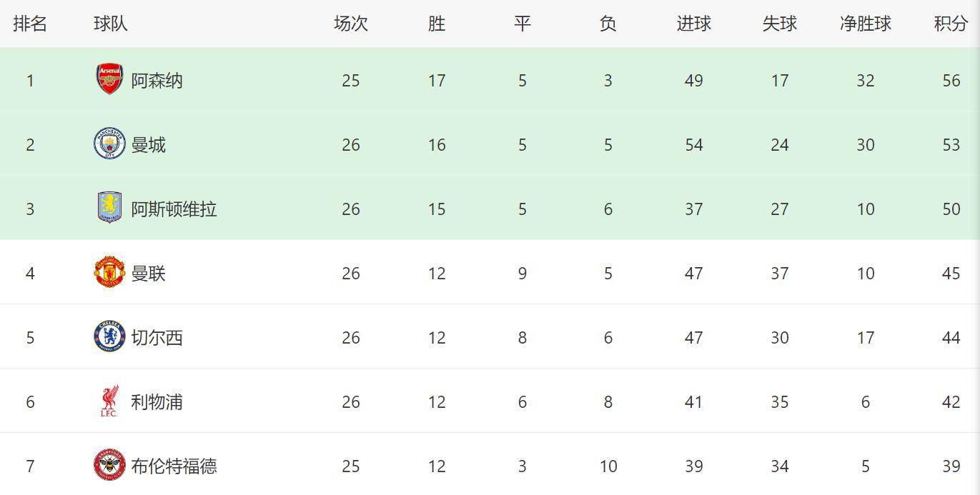Click the Manchester City club crest

[x=109, y=144]
